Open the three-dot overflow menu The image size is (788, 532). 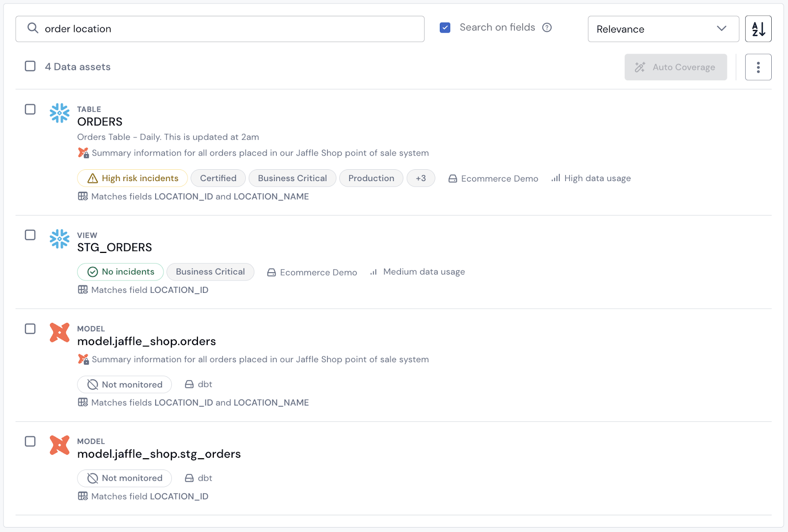[x=758, y=67]
